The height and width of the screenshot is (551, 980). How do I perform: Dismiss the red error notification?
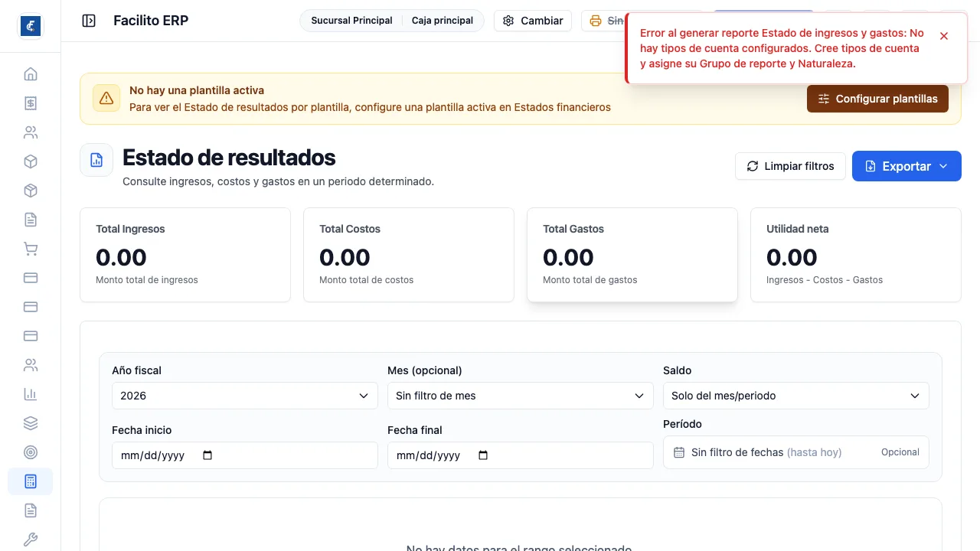tap(944, 36)
